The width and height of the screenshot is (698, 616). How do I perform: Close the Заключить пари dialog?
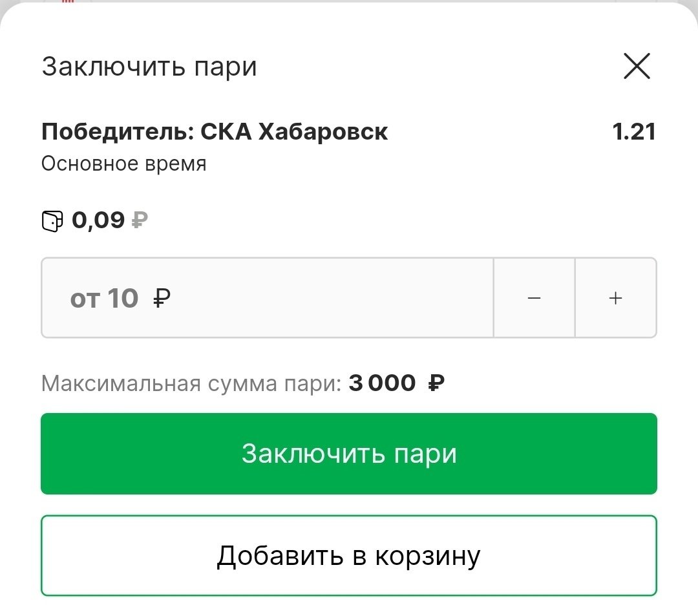tap(637, 67)
